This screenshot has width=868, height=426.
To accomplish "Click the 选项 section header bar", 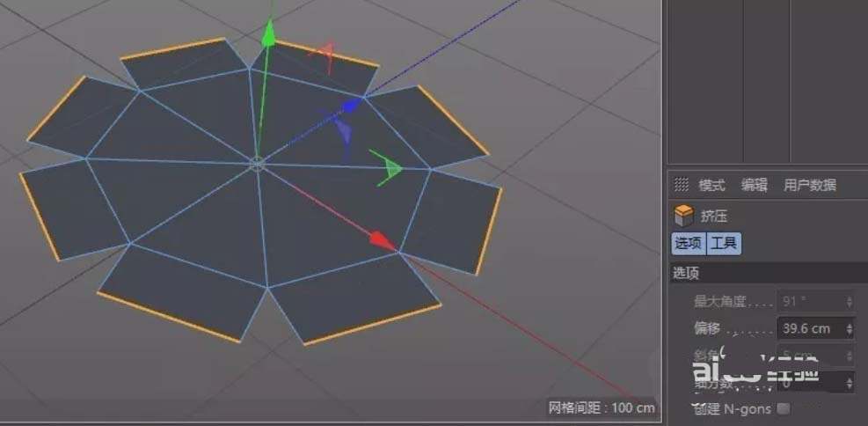I will [769, 273].
